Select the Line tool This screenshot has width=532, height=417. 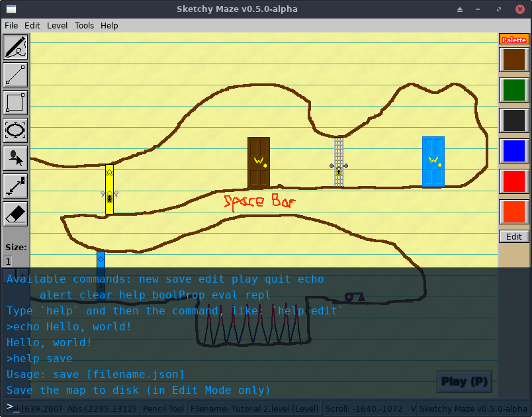15,75
